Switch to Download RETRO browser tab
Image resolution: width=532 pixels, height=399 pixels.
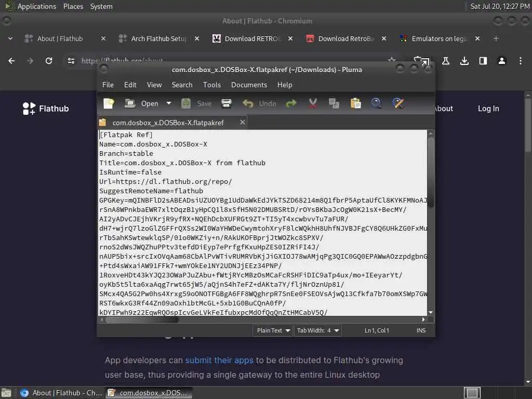pyautogui.click(x=253, y=38)
